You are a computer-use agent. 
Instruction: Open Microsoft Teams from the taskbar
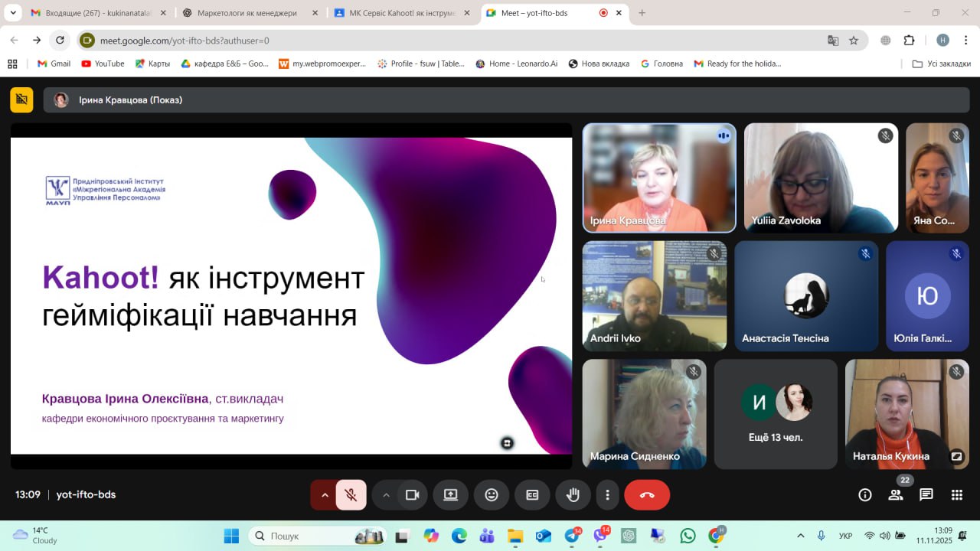[487, 536]
